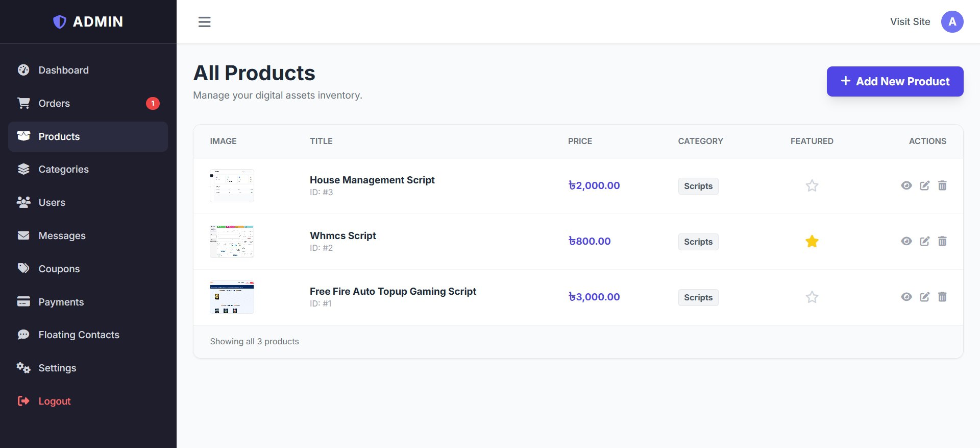Image resolution: width=980 pixels, height=448 pixels.
Task: View the House Management Script with eye icon
Action: tap(906, 185)
